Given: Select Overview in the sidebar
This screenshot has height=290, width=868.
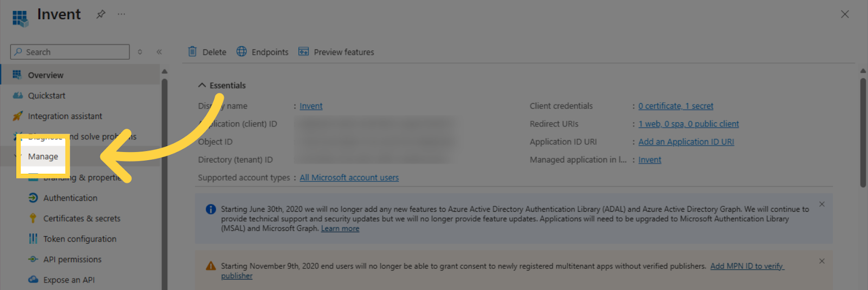Looking at the screenshot, I should pyautogui.click(x=80, y=75).
